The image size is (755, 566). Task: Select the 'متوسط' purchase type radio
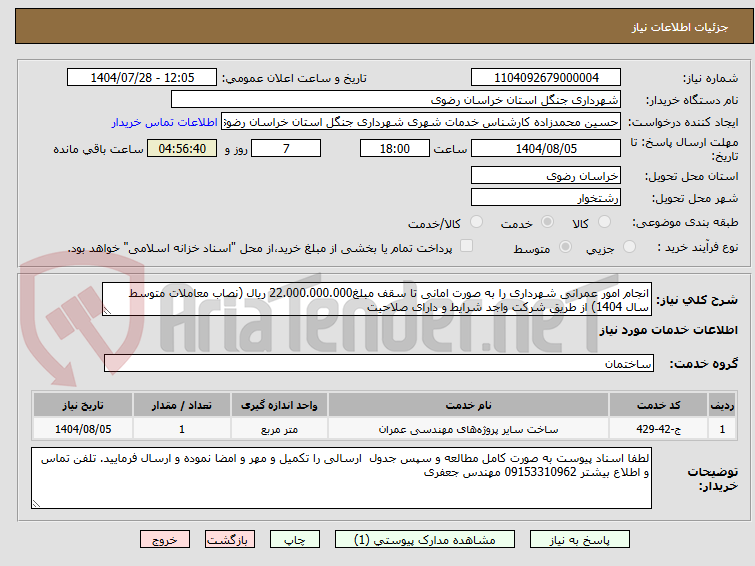coord(565,247)
